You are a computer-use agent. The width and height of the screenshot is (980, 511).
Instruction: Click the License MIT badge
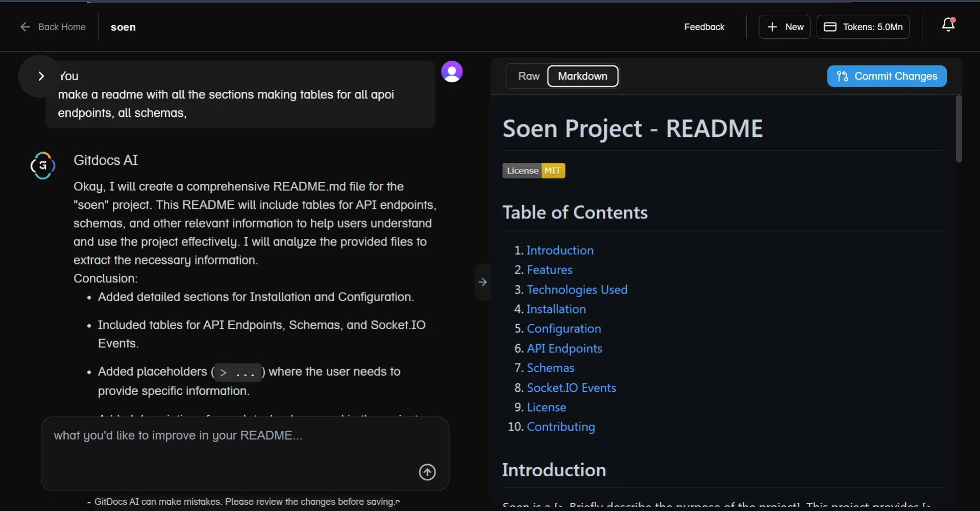(x=533, y=171)
